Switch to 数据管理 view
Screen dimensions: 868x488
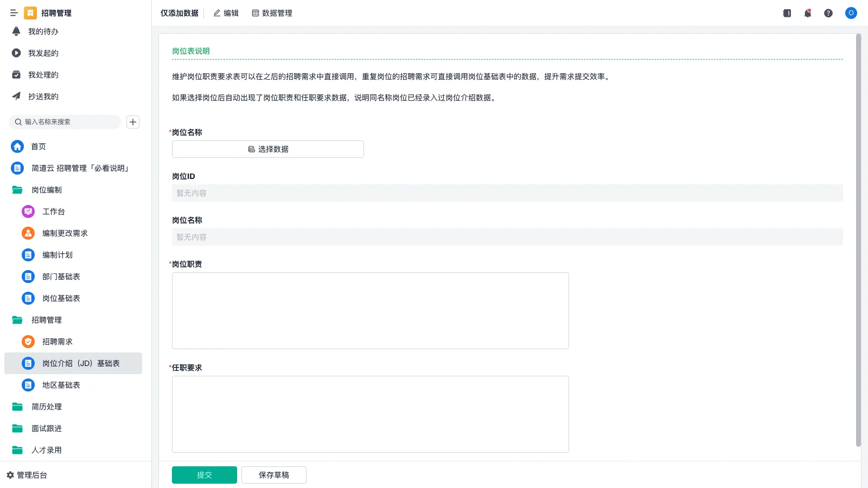(x=272, y=13)
